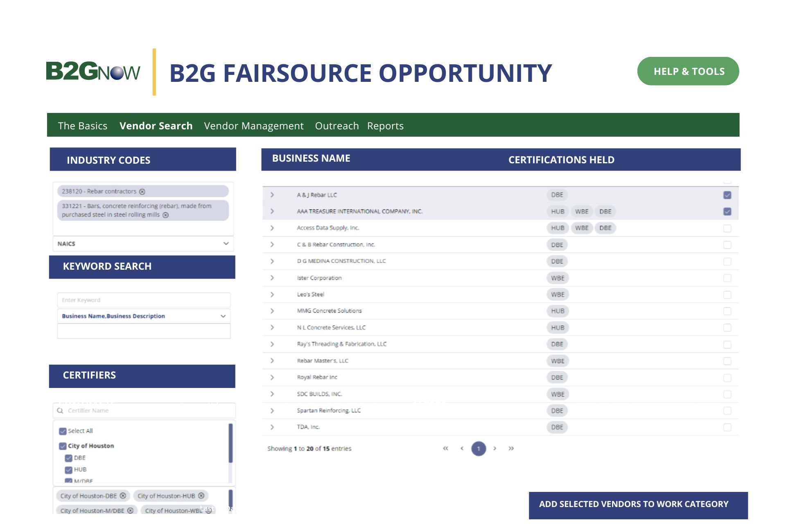Remove the 238120 Rebar contractors industry code
This screenshot has width=786, height=532.
point(142,191)
